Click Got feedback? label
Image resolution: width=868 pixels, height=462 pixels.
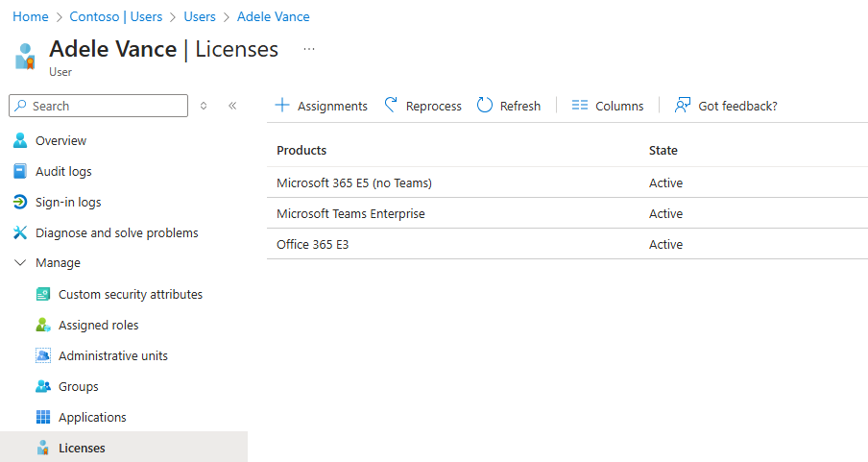point(738,106)
